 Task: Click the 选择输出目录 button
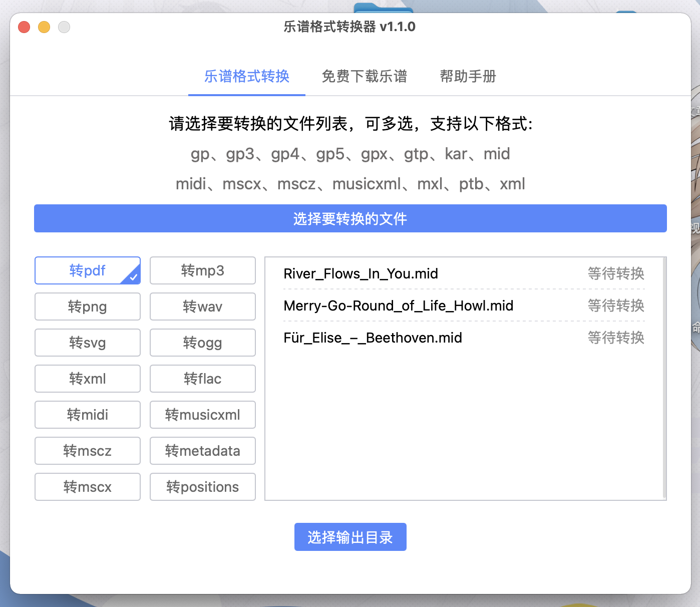click(350, 536)
